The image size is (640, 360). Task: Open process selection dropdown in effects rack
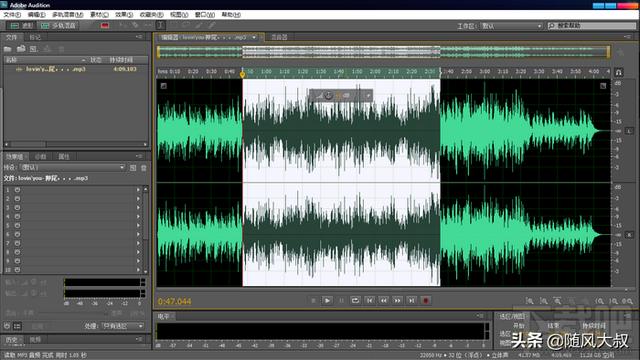pyautogui.click(x=122, y=326)
